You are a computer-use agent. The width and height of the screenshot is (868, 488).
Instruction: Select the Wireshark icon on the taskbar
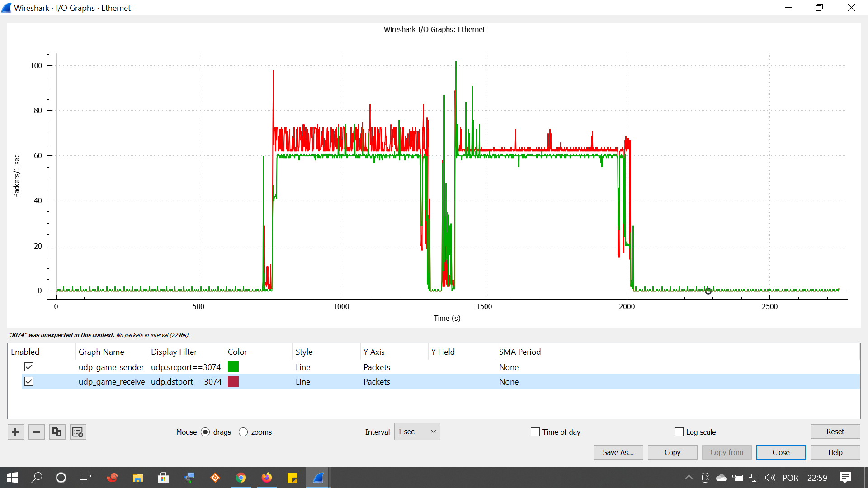(x=318, y=478)
